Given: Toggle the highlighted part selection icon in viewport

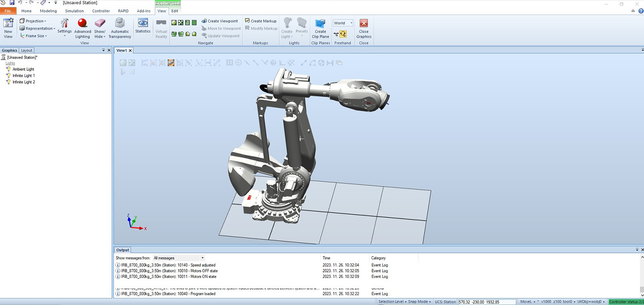Looking at the screenshot, I should [x=171, y=63].
